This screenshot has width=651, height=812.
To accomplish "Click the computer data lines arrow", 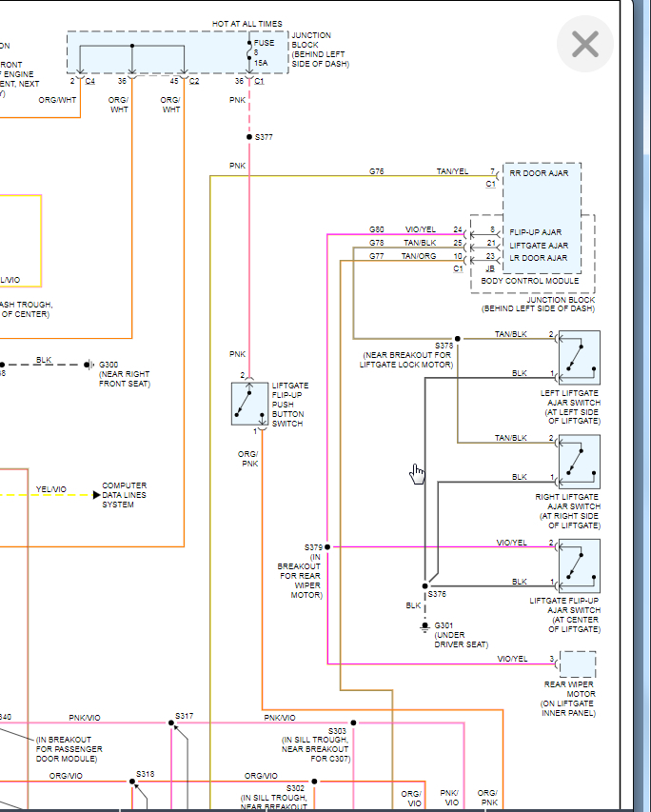I will [x=95, y=495].
